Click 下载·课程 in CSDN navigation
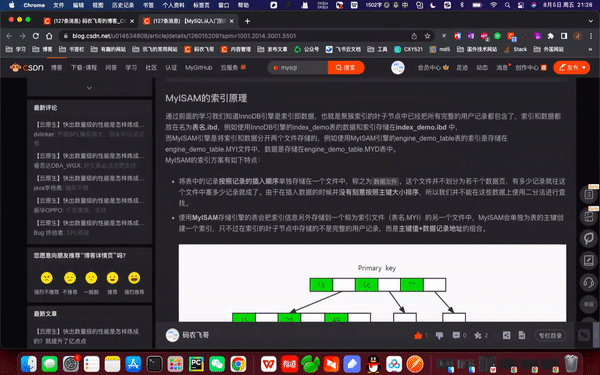 pyautogui.click(x=84, y=68)
